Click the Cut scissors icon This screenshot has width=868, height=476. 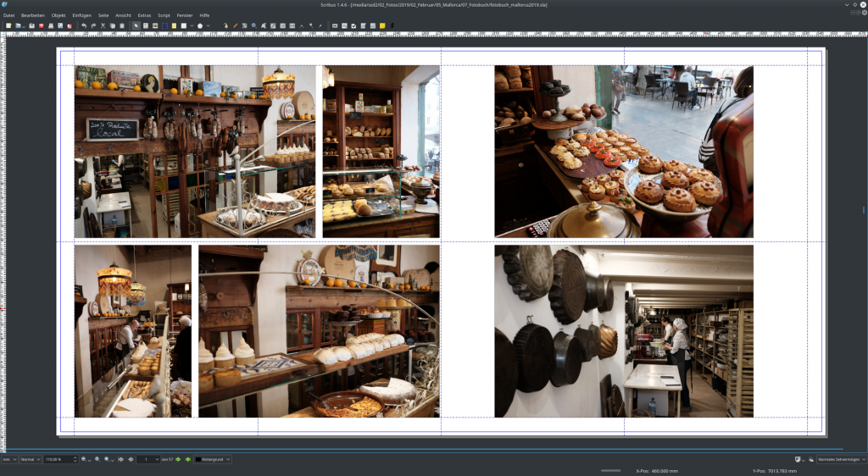(103, 26)
